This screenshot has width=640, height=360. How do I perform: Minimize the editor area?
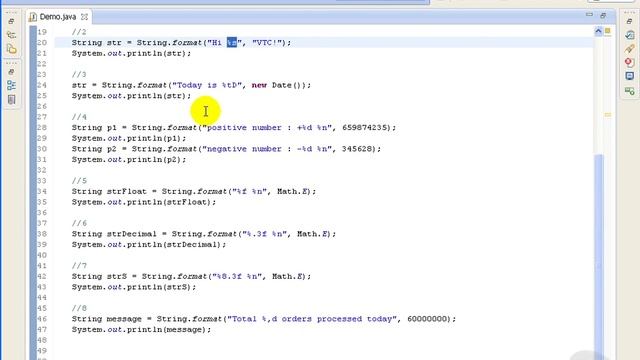point(589,15)
